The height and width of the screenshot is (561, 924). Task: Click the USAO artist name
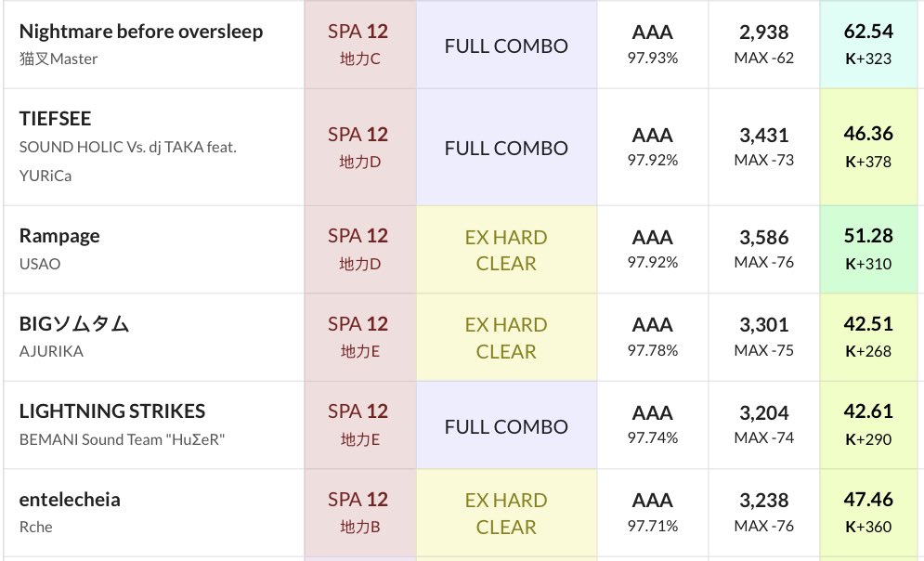pos(40,264)
